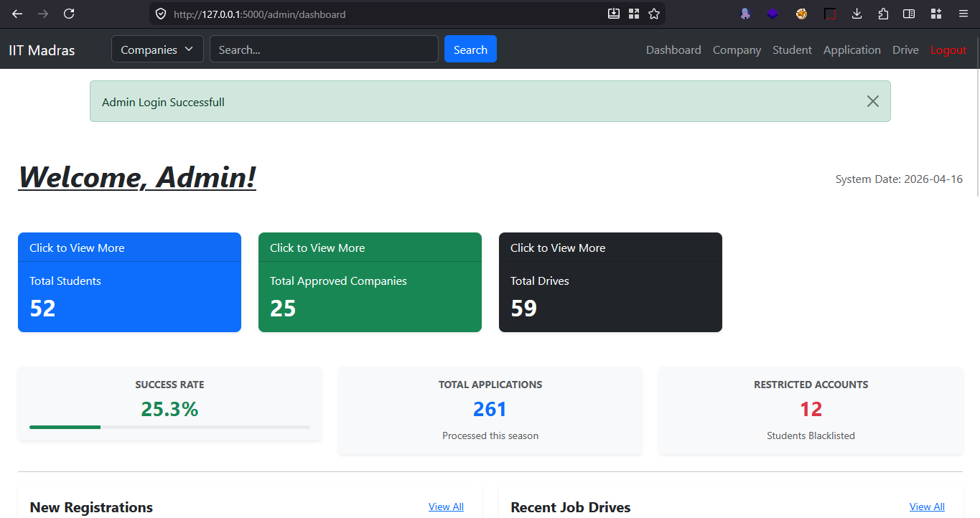Click the browser forward arrow

43,14
